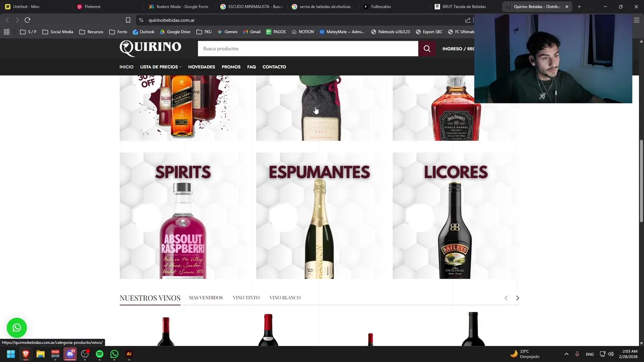Open the PAGOS bookmark
Screen dimensions: 644x362
click(276, 32)
